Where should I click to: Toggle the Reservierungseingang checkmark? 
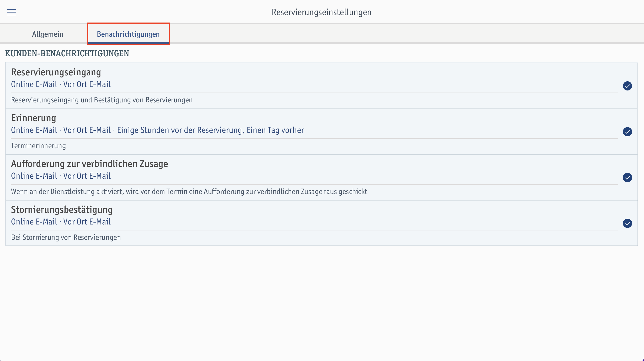pos(627,86)
